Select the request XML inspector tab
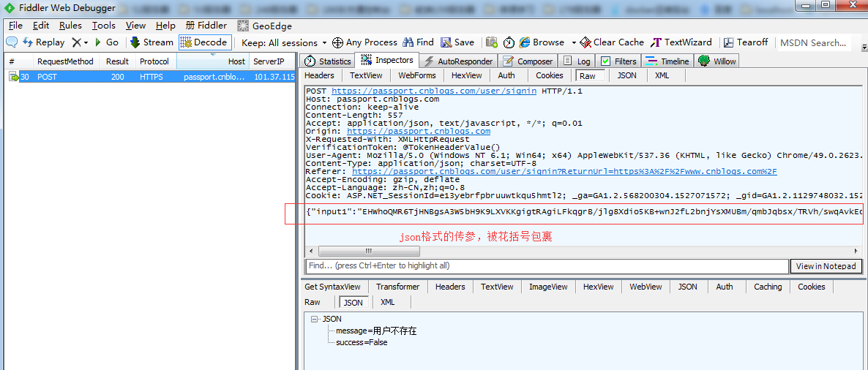The height and width of the screenshot is (370, 868). [x=662, y=76]
